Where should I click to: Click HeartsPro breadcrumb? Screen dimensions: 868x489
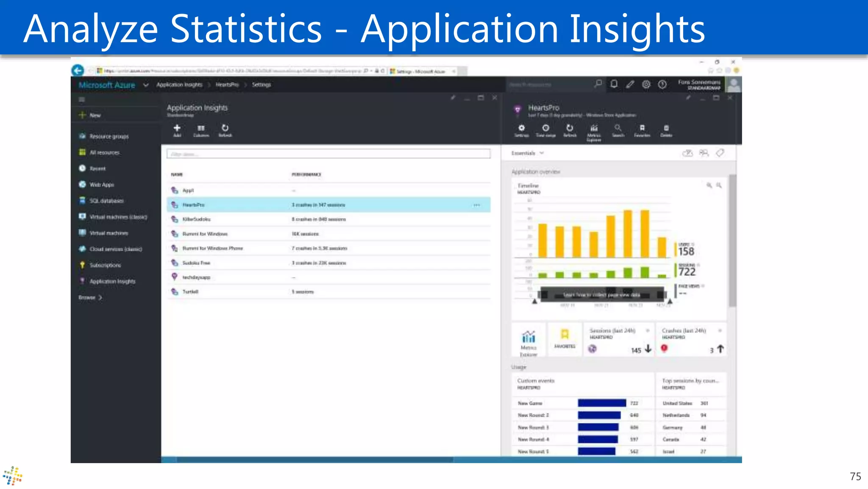(x=227, y=84)
